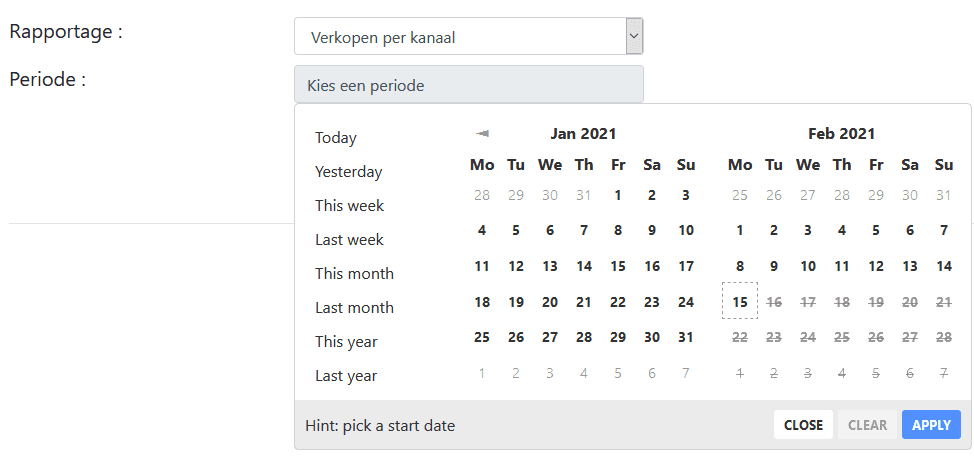Screen dimensions: 974x462
Task: Choose January 31 in the calendar
Action: pos(686,338)
